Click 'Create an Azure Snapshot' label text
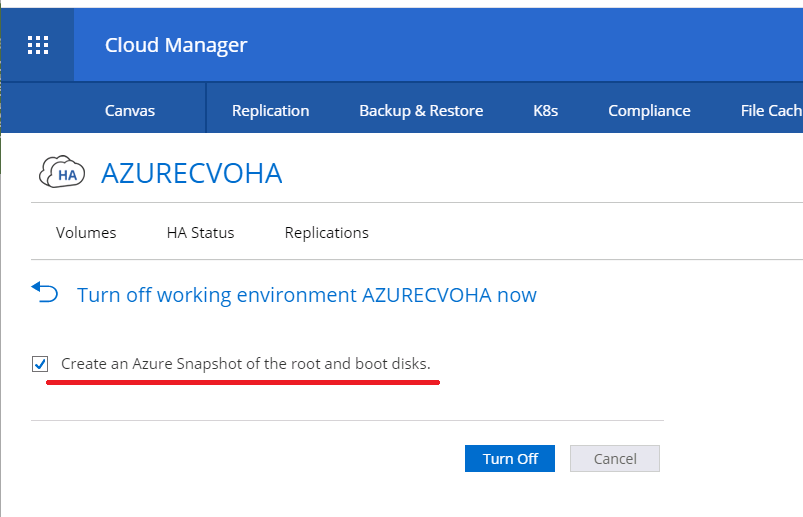Screen dimensions: 803x517 tap(246, 364)
